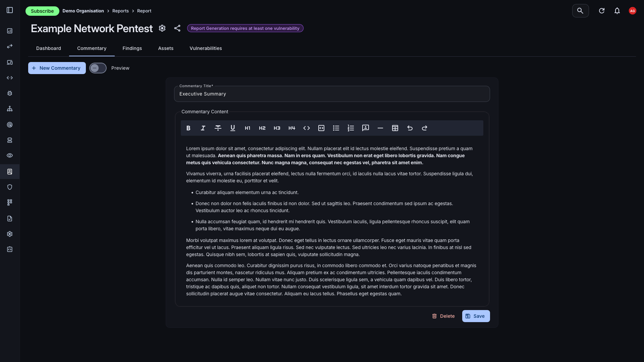Insert a table into the commentary
Viewport: 644px width, 362px height.
click(x=395, y=128)
